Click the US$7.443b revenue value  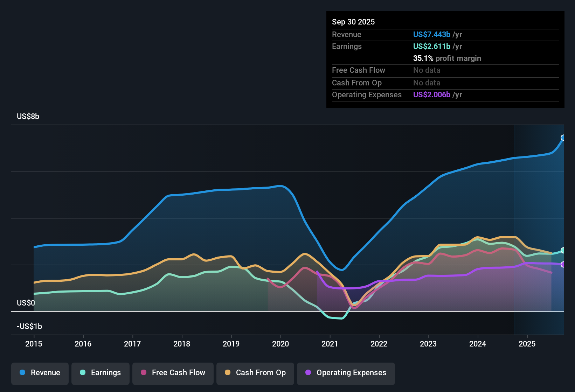coord(431,34)
